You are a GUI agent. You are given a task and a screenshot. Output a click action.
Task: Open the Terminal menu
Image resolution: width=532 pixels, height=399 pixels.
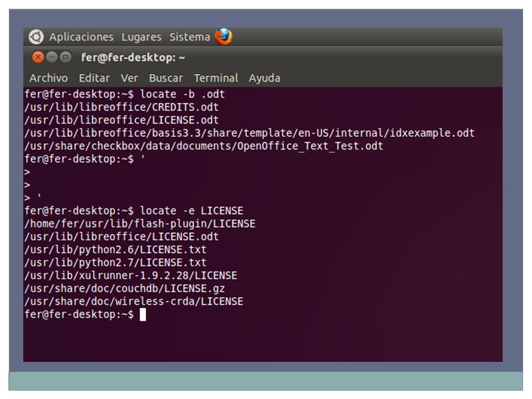216,78
